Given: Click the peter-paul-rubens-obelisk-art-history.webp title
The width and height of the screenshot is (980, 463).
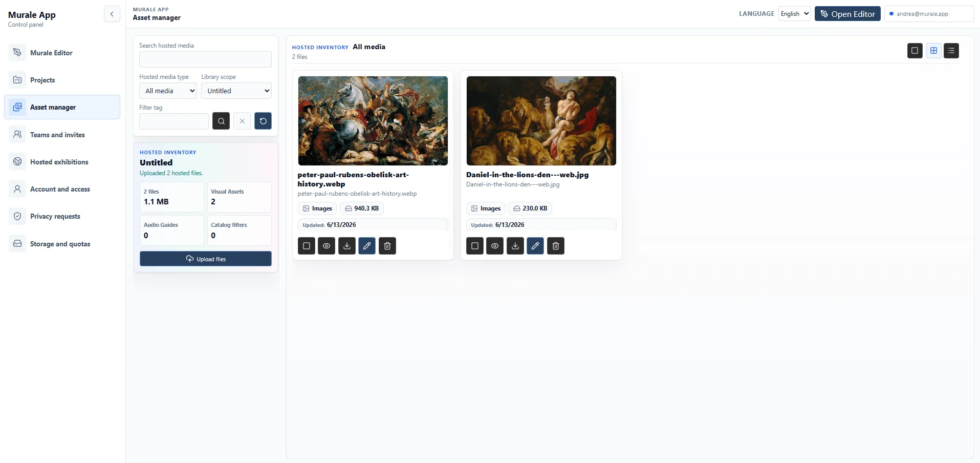Looking at the screenshot, I should tap(353, 179).
